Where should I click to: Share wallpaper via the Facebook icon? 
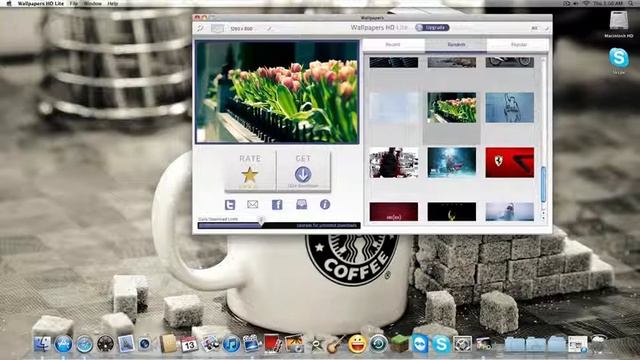[x=277, y=204]
